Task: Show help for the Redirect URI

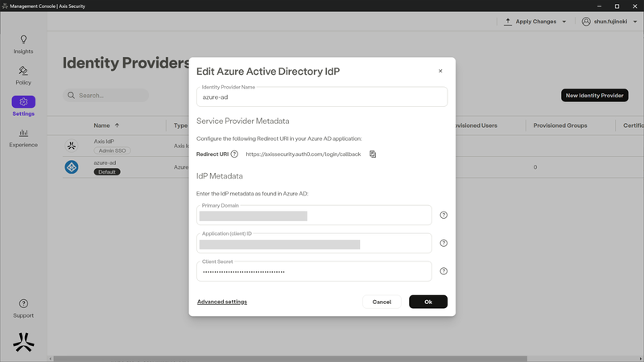Action: click(x=234, y=154)
